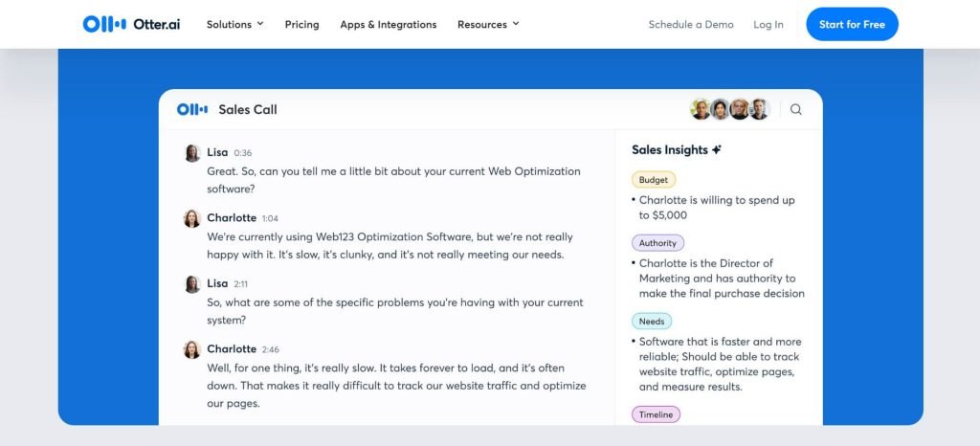Open Apps & Integrations from the navigation
Viewport: 980px width, 446px height.
pos(388,24)
